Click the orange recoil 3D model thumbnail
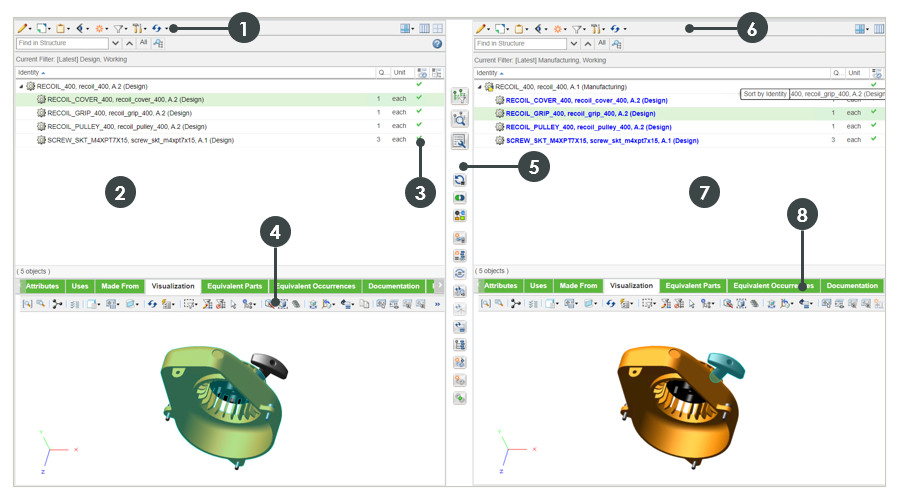The width and height of the screenshot is (905, 502). pos(682,407)
